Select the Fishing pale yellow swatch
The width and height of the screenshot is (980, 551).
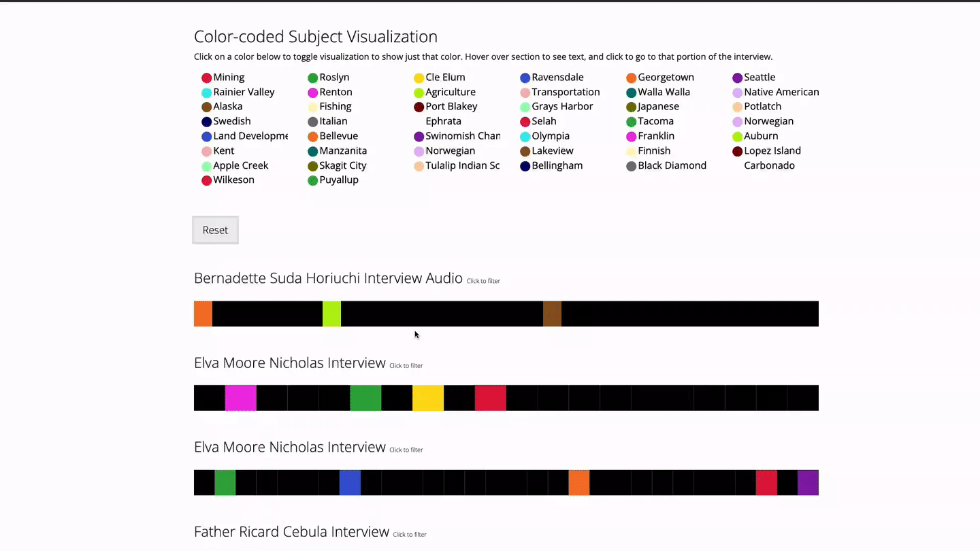313,107
